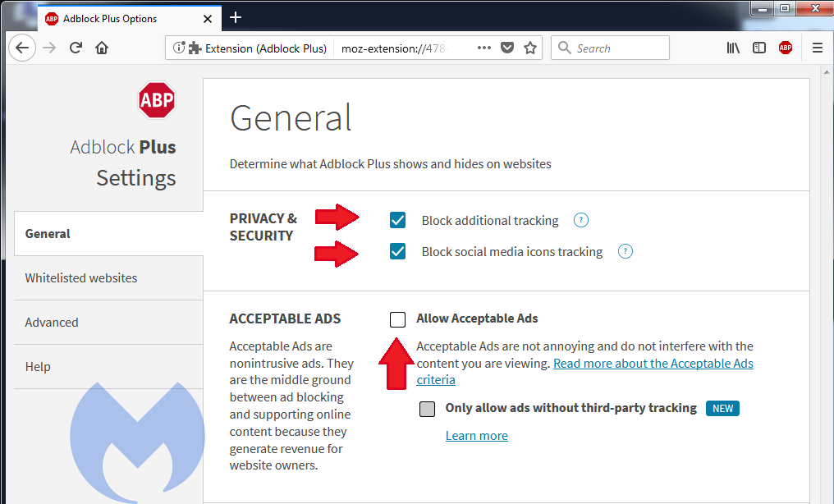Follow the Learn more link

click(x=477, y=436)
